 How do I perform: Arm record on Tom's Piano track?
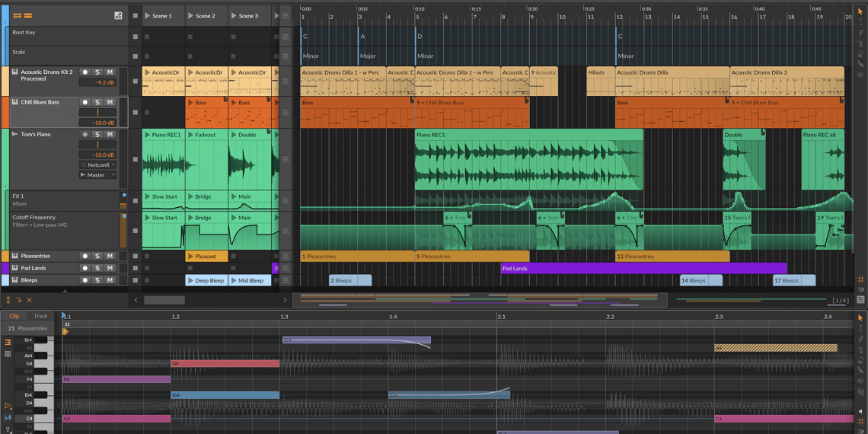[85, 135]
